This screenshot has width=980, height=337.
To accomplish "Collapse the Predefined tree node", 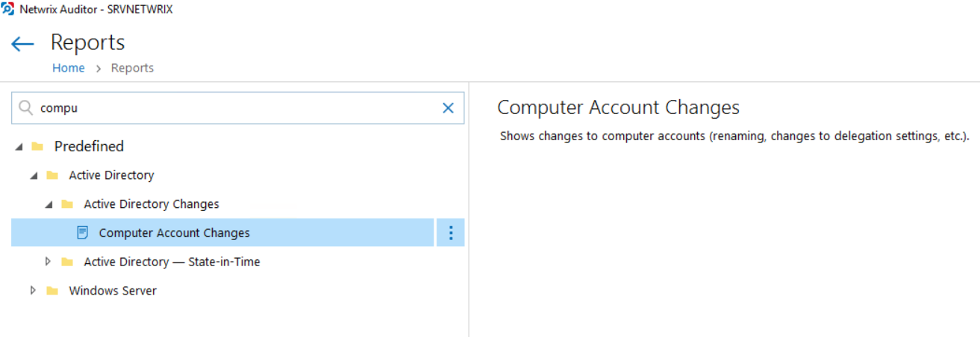I will [x=18, y=147].
